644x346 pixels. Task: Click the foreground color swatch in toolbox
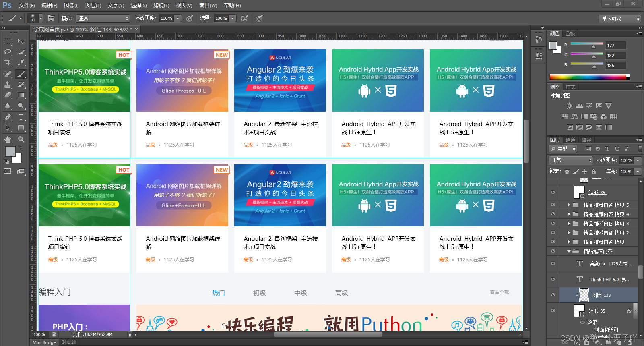[x=10, y=151]
